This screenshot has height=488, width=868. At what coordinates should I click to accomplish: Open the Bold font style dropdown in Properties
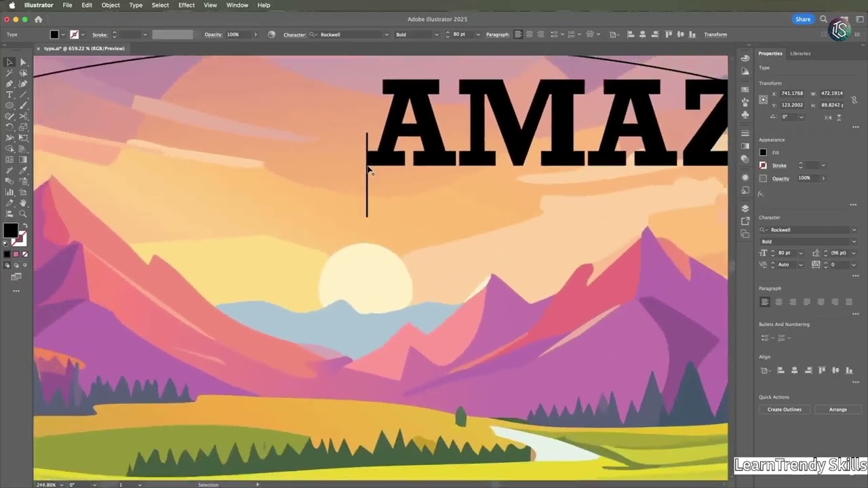854,241
